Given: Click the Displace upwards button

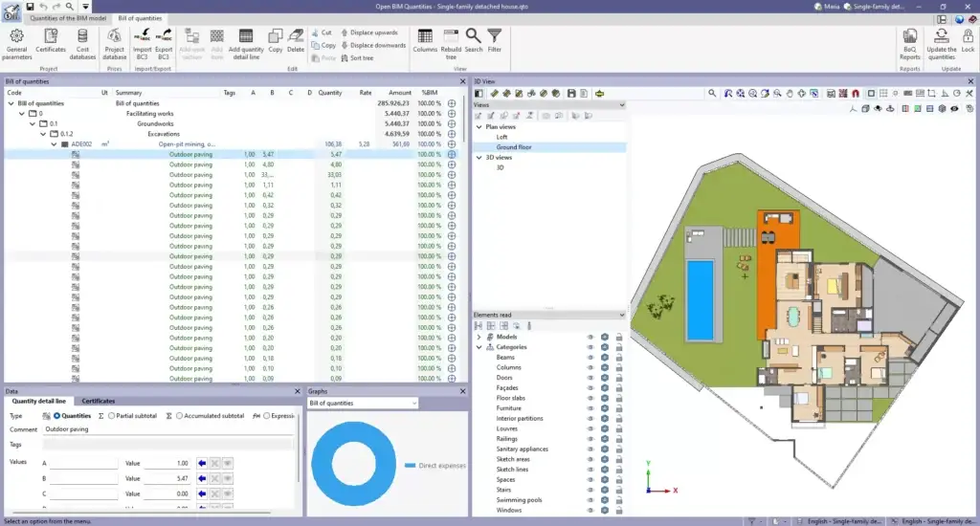Looking at the screenshot, I should pos(368,33).
